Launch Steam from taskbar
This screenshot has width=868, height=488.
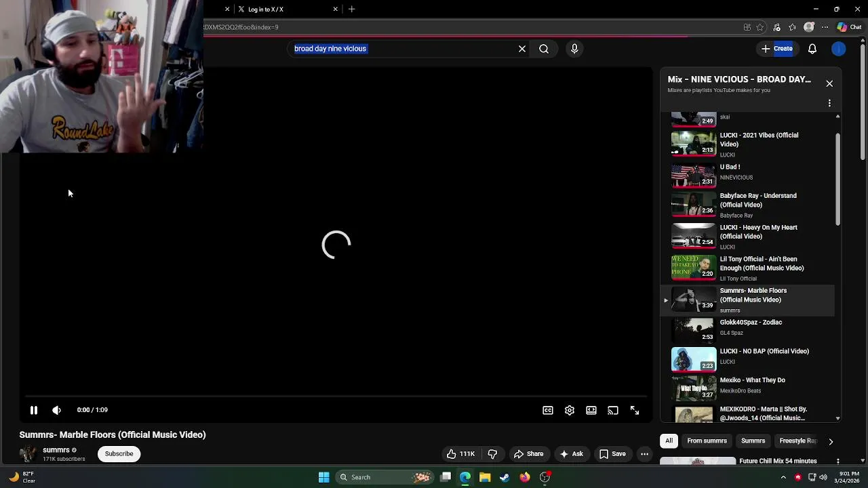point(505,477)
